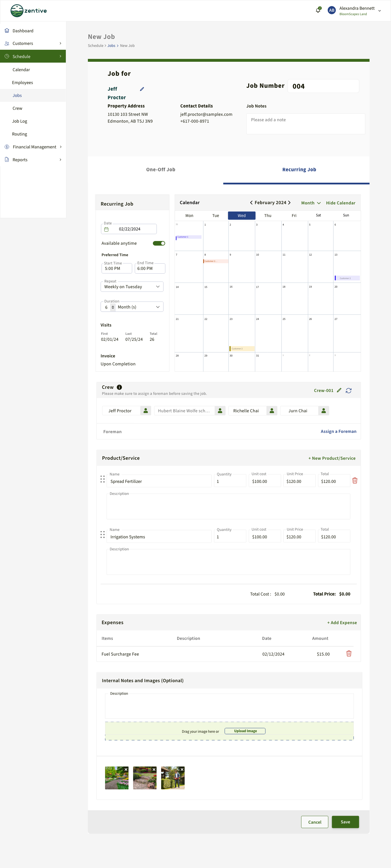Click the edit pencil next to Crew-001

pyautogui.click(x=339, y=390)
